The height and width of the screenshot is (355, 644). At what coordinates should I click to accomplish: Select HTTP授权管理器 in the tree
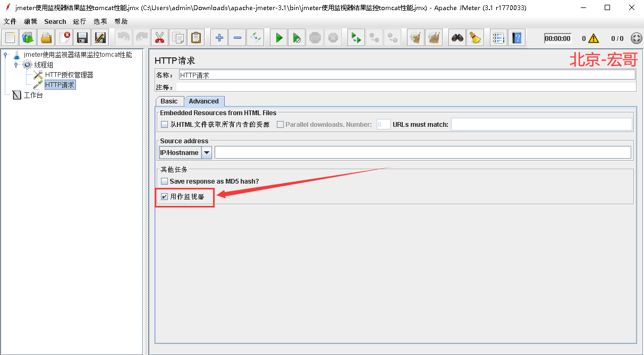click(69, 75)
